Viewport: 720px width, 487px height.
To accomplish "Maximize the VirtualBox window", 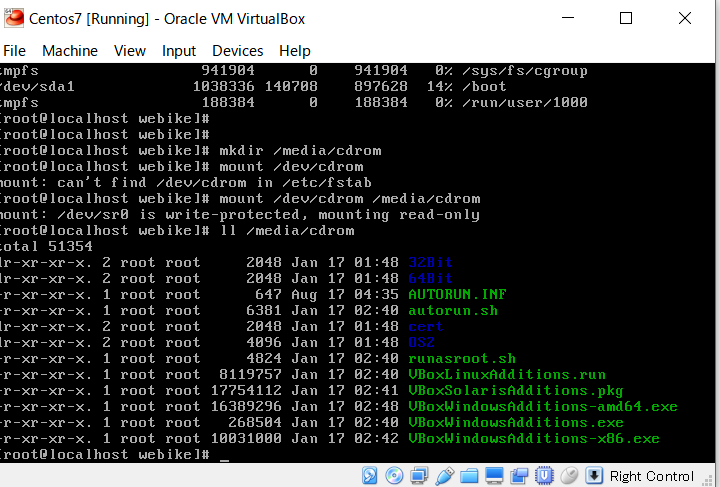I will pos(626,18).
